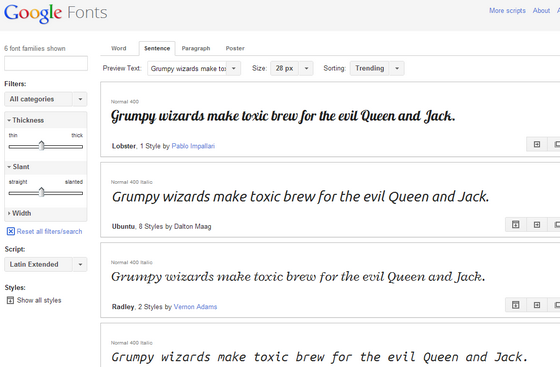Show all styles icon in Radley row
Image resolution: width=560 pixels, height=367 pixels.
(x=515, y=305)
